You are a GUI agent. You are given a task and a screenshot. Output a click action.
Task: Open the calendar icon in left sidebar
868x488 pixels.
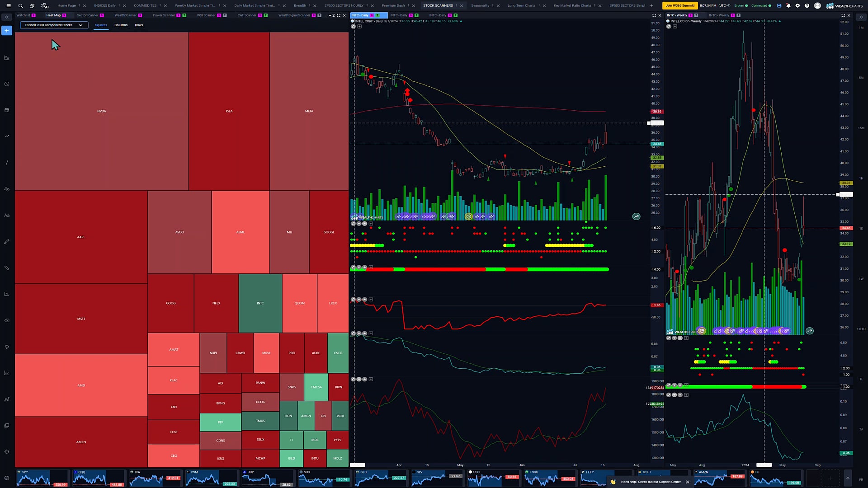click(7, 110)
